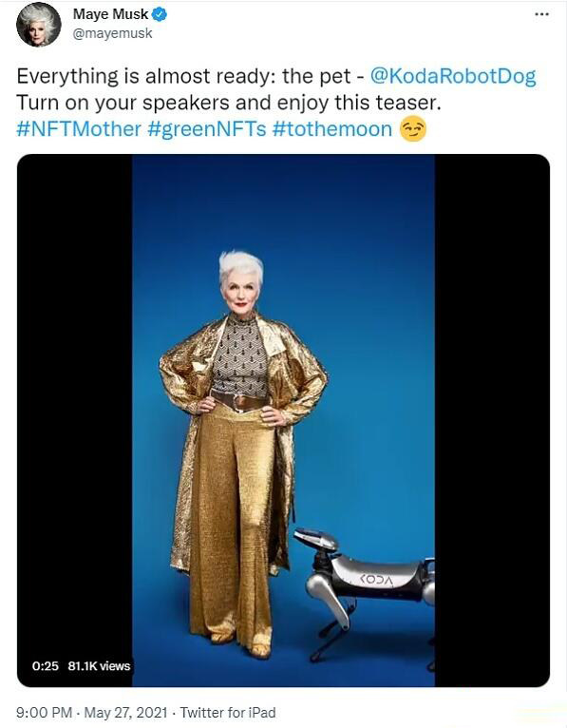Screen dimensions: 567x728
Task: Click the blue verified badge
Action: point(160,15)
